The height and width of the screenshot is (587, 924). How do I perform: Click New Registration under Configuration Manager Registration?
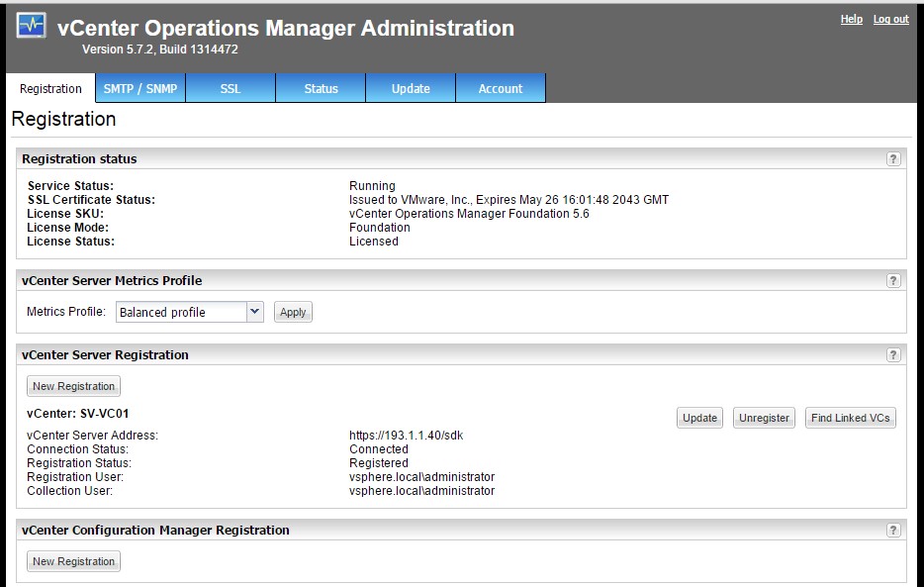tap(73, 561)
